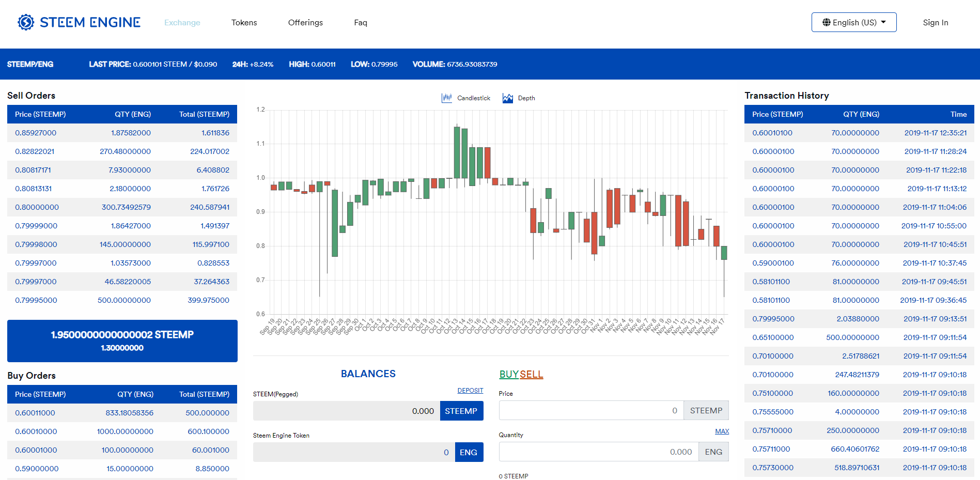Go to the Tokens page
Screen dimensions: 980x480
[244, 23]
